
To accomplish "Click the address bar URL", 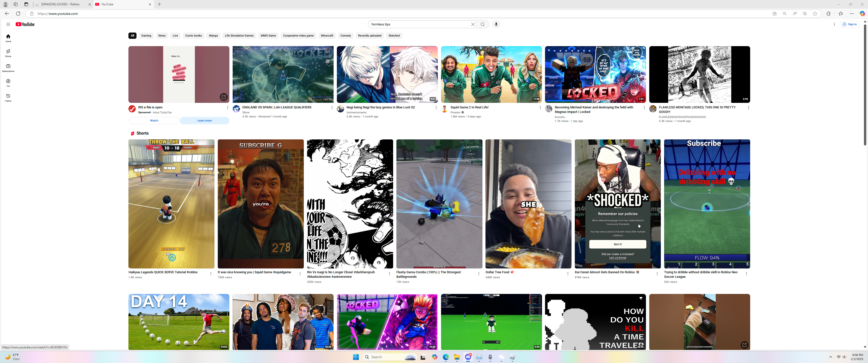I will point(58,14).
